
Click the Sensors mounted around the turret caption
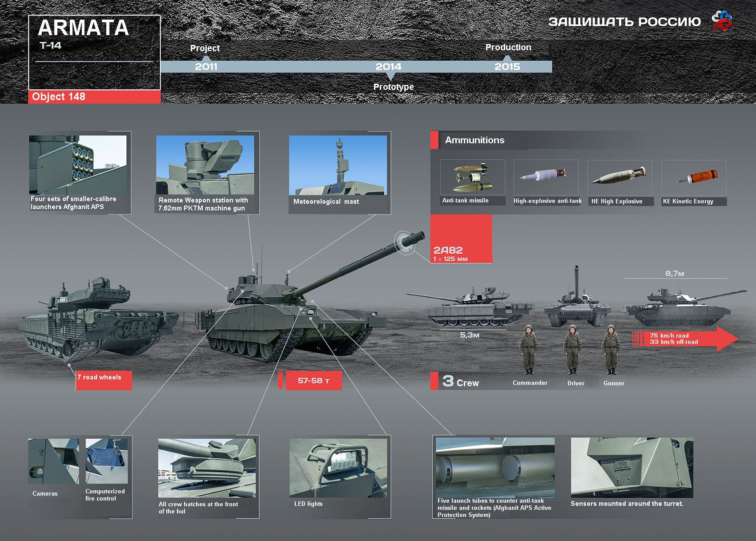coord(627,504)
